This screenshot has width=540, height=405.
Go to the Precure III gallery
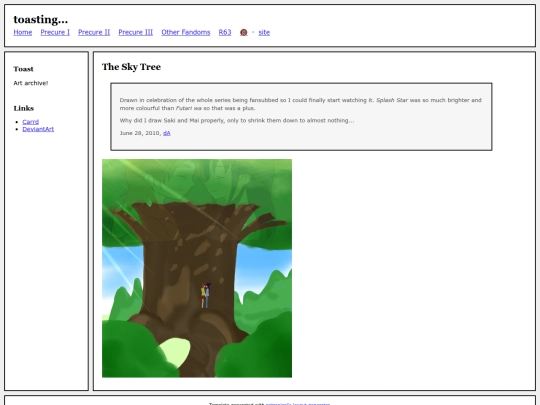coord(136,32)
